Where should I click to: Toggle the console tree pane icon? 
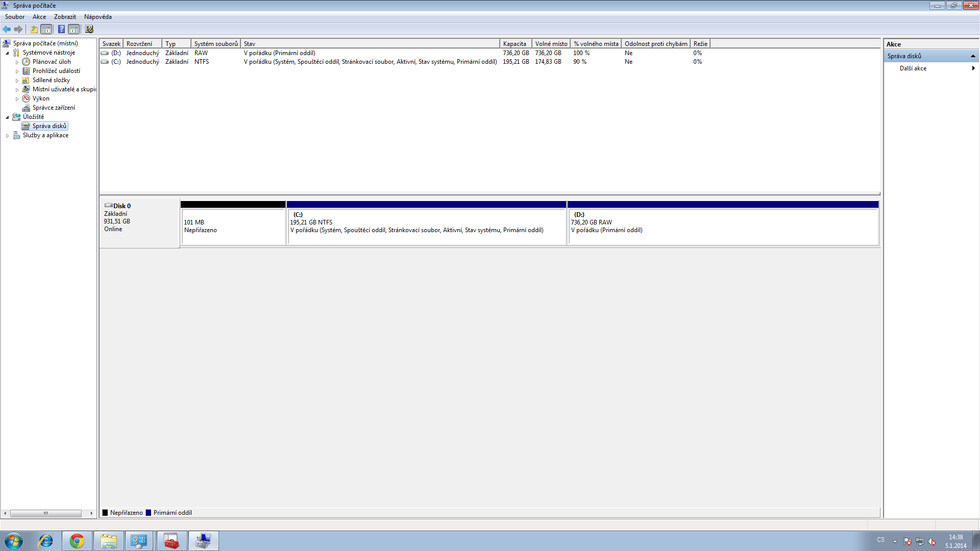point(46,29)
